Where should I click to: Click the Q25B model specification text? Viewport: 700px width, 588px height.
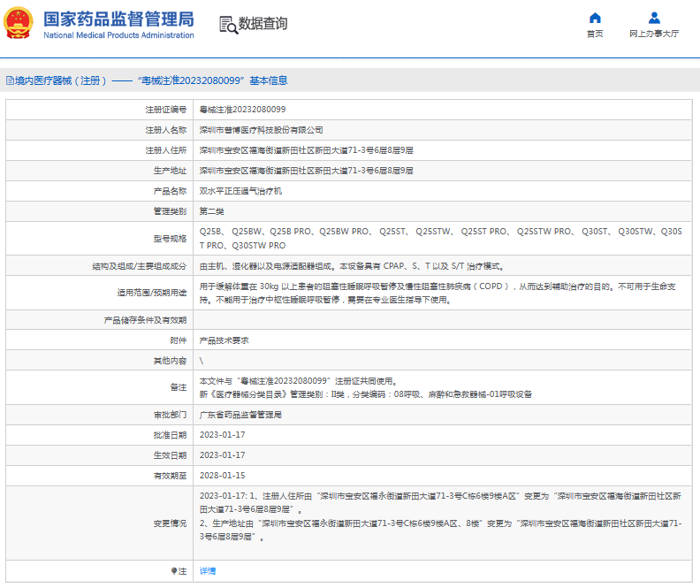coord(441,239)
